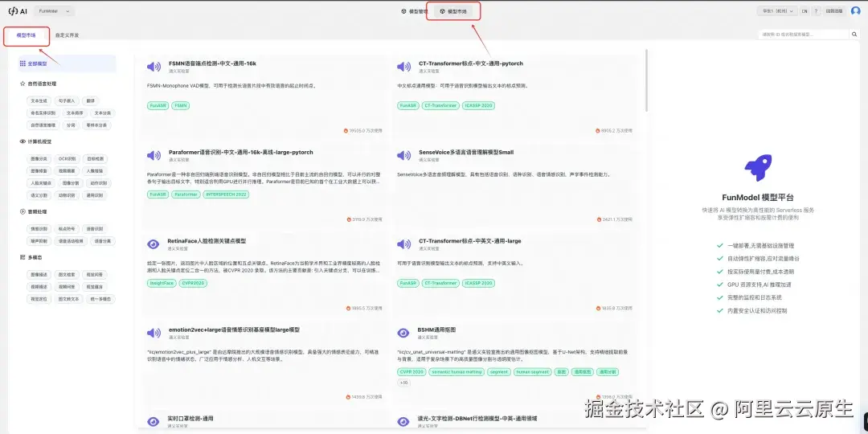Open the RetinaFace人脸检测关键点模型 title
This screenshot has height=434, width=868.
(x=207, y=241)
